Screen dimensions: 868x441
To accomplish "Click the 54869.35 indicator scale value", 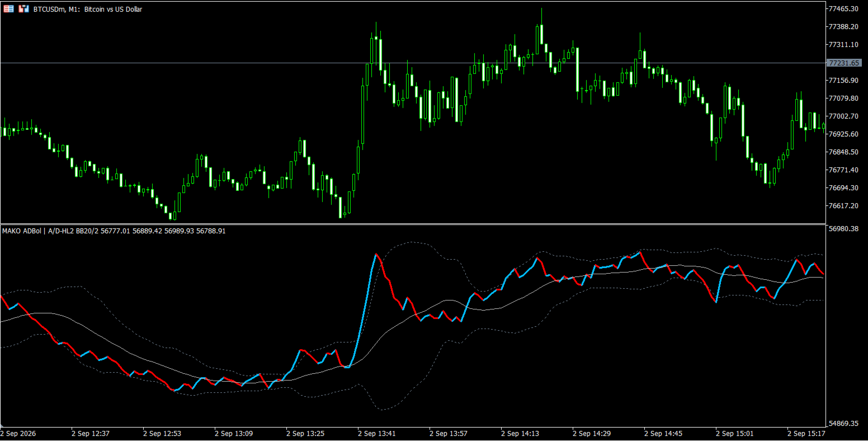I will pos(845,424).
